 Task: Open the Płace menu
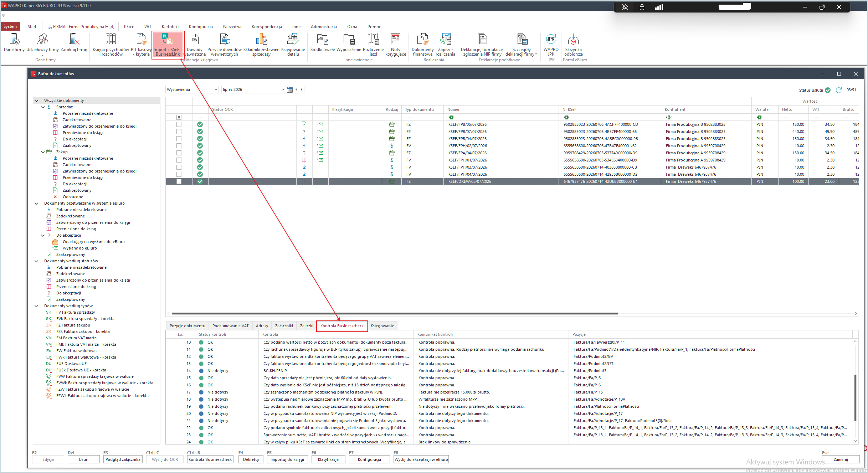(x=129, y=27)
